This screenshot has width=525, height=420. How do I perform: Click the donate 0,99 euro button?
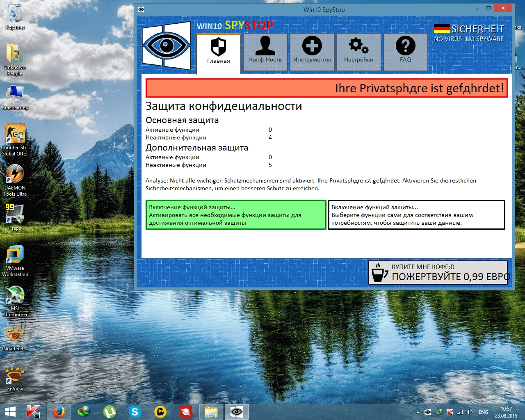[438, 272]
